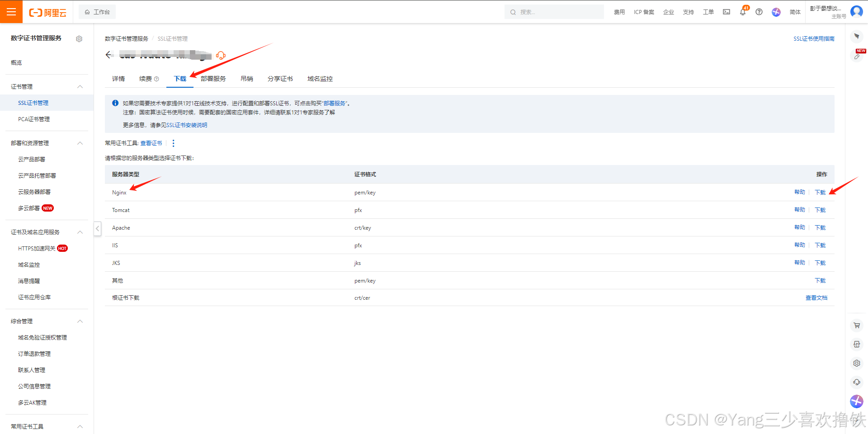Open 云产品部署 in sidebar
The image size is (868, 434).
pos(32,160)
